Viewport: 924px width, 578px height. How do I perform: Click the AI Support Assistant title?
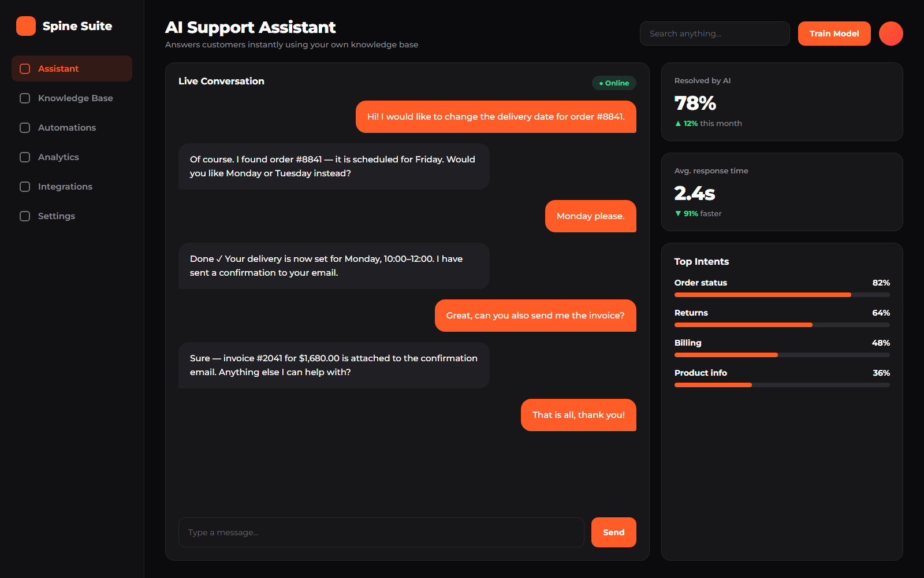click(251, 27)
